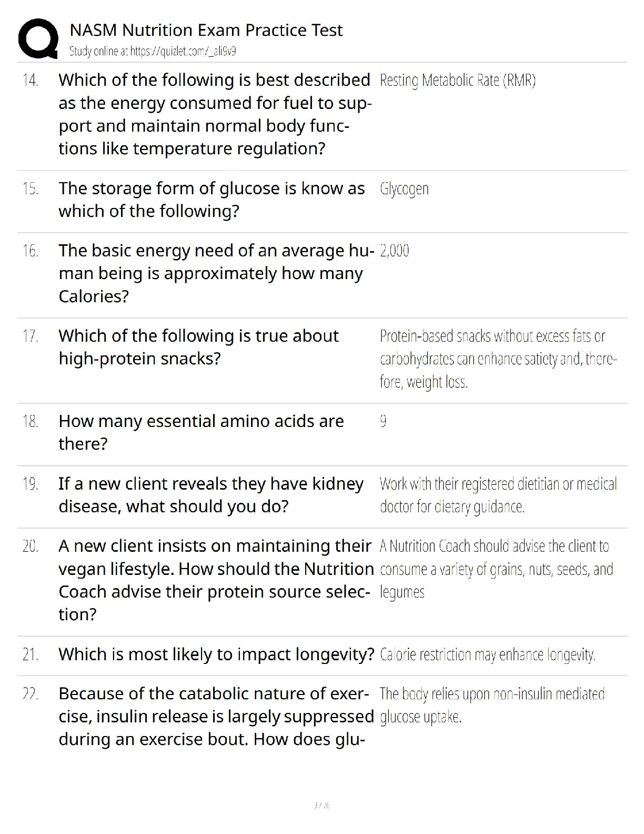Select the calorie restriction longevity answer

(487, 655)
